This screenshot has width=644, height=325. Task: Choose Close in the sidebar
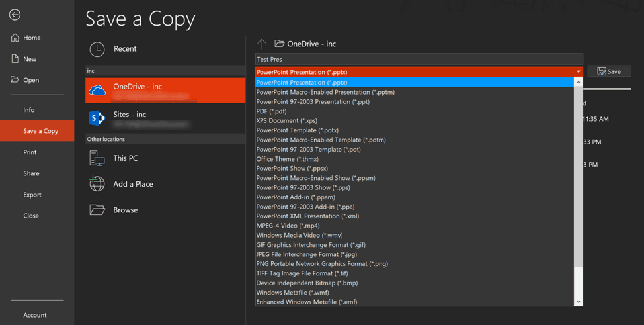[x=31, y=216]
